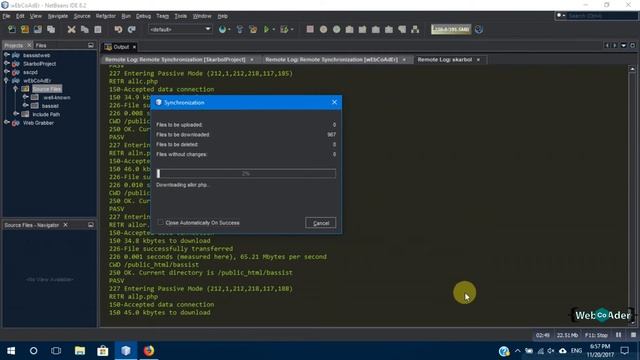Viewport: 640px width, 360px height.
Task: Click the Cut scissors icon
Action: [71, 29]
